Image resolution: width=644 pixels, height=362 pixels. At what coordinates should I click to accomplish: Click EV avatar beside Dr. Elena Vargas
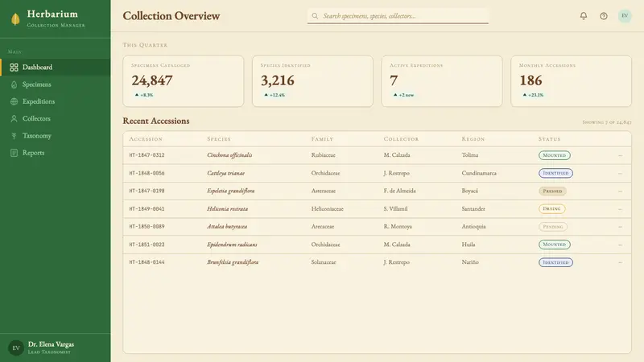point(15,348)
